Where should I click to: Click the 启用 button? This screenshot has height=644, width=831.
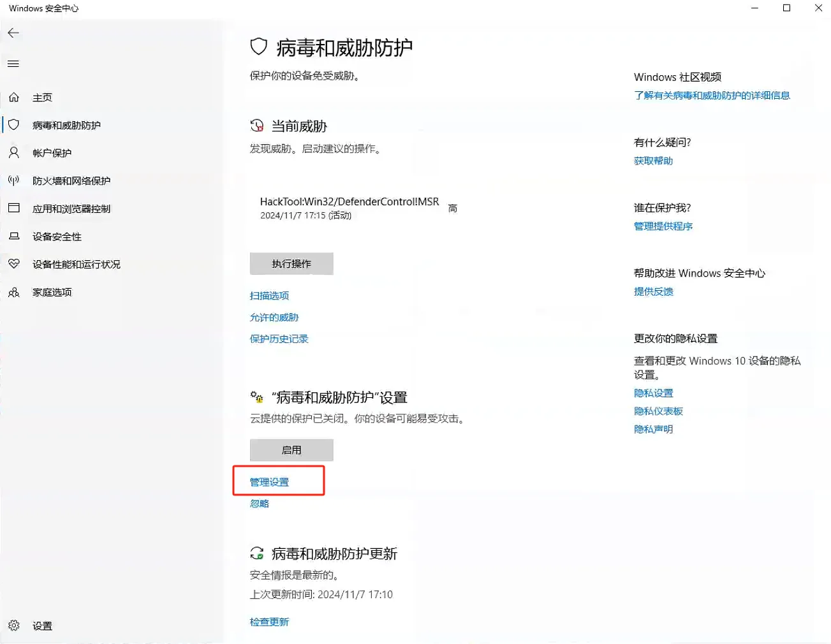[291, 450]
